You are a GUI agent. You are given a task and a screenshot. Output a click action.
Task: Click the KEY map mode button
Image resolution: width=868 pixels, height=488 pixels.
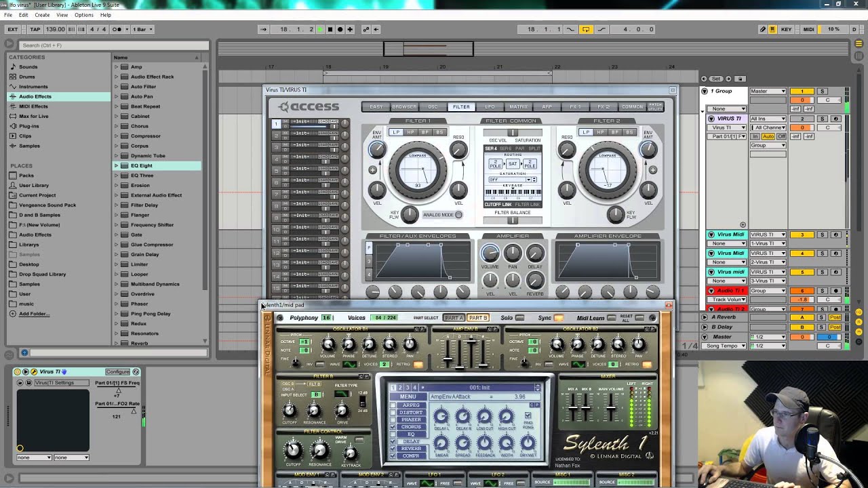coord(787,29)
